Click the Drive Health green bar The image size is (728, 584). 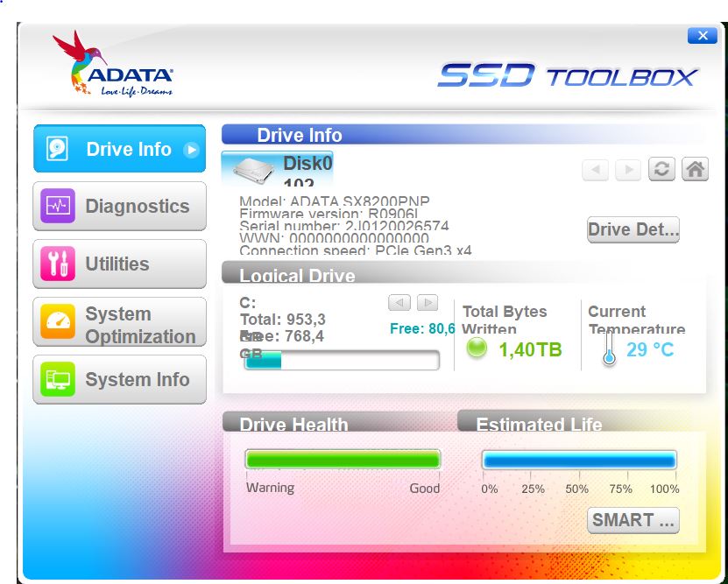pos(343,460)
